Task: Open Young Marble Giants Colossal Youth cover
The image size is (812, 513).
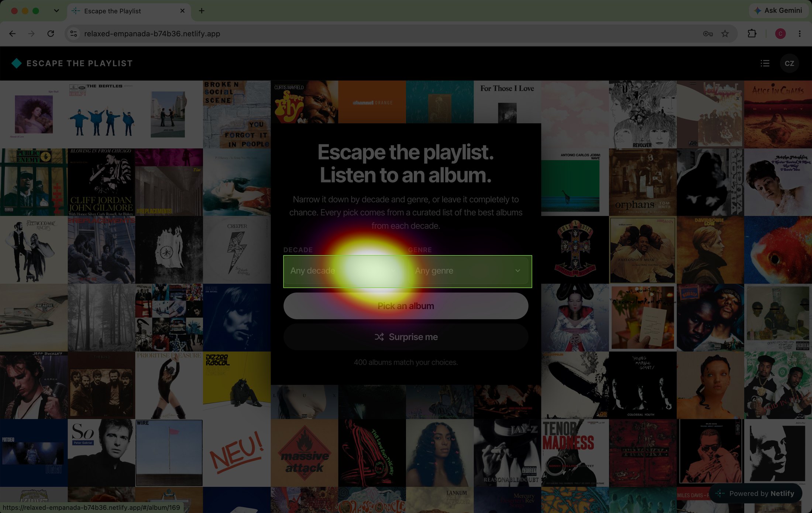Action: (x=643, y=385)
